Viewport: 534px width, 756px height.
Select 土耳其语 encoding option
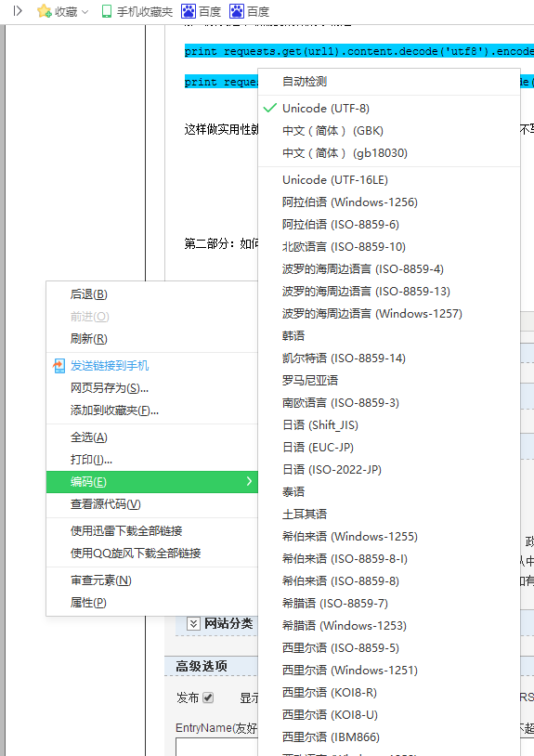pyautogui.click(x=389, y=514)
